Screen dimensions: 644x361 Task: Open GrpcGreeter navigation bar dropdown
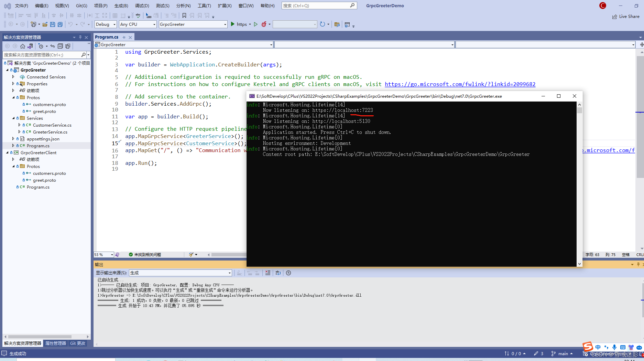click(184, 45)
